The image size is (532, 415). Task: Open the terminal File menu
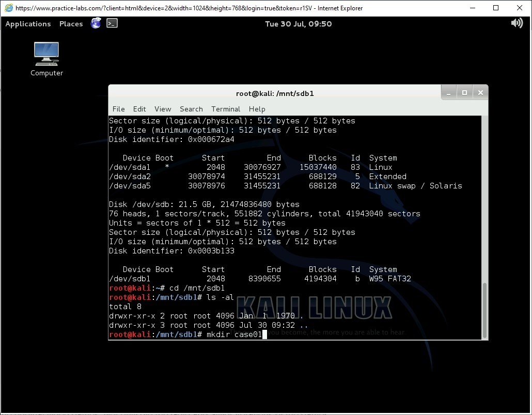(118, 109)
